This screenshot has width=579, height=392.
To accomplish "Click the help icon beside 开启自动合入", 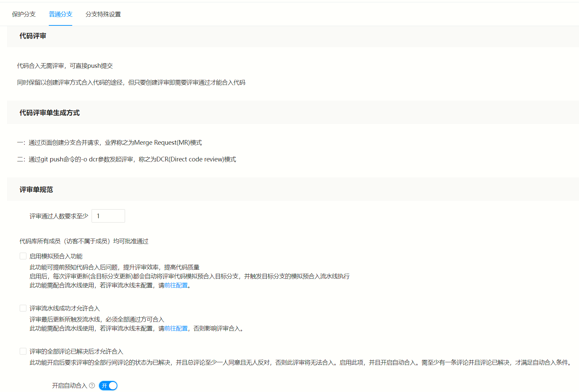I will pos(92,385).
